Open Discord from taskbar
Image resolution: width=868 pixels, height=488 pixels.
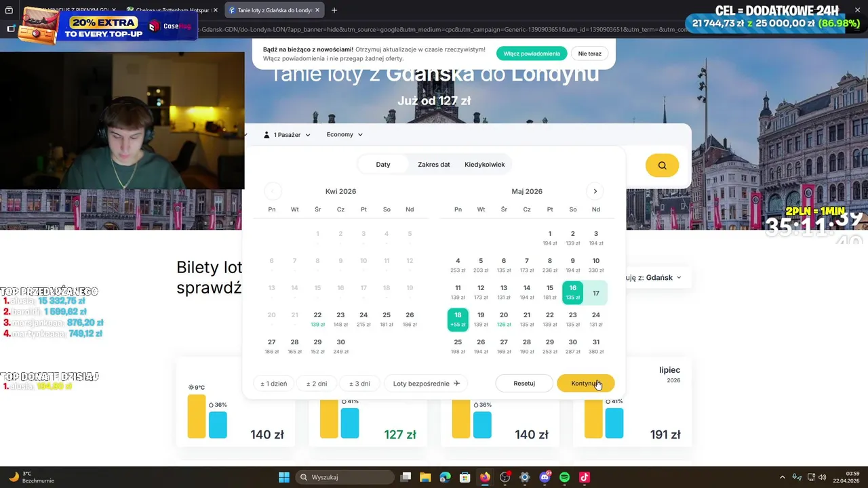pyautogui.click(x=545, y=477)
